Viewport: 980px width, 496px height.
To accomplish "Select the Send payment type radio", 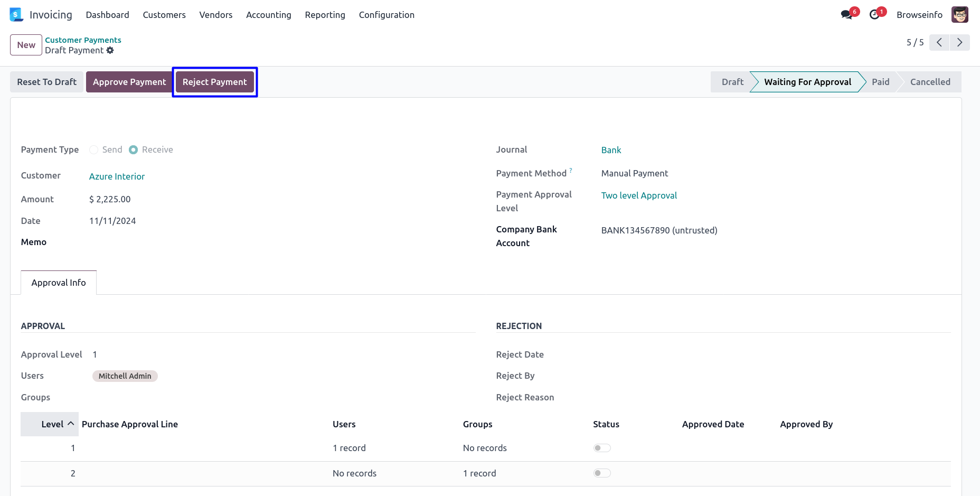I will (x=94, y=149).
